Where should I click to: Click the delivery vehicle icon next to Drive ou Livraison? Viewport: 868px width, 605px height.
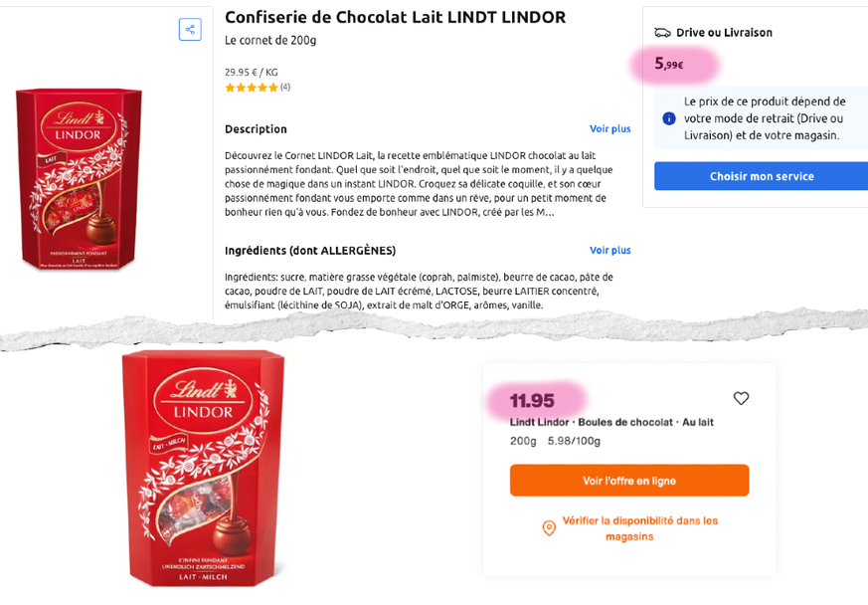click(x=662, y=33)
